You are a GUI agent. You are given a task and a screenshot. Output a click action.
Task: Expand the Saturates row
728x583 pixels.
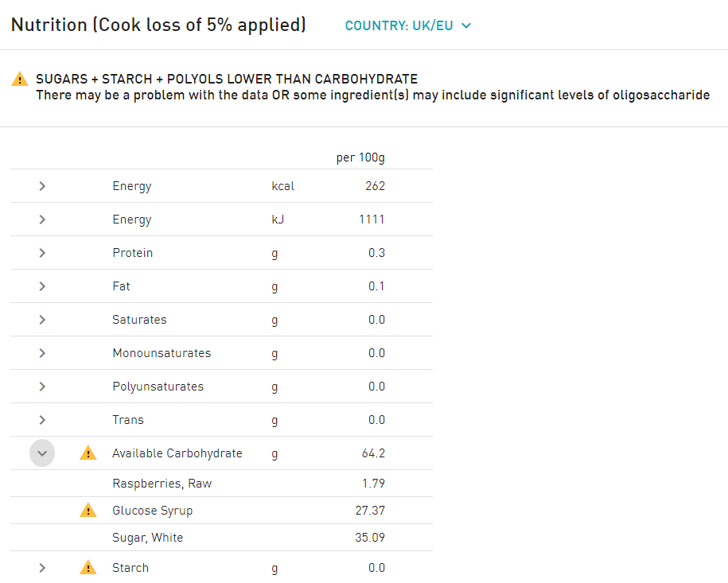(41, 319)
